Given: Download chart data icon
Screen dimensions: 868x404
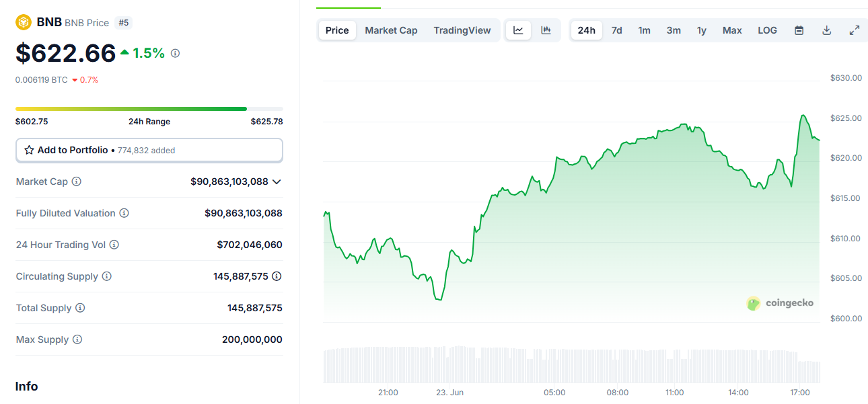Looking at the screenshot, I should 826,30.
